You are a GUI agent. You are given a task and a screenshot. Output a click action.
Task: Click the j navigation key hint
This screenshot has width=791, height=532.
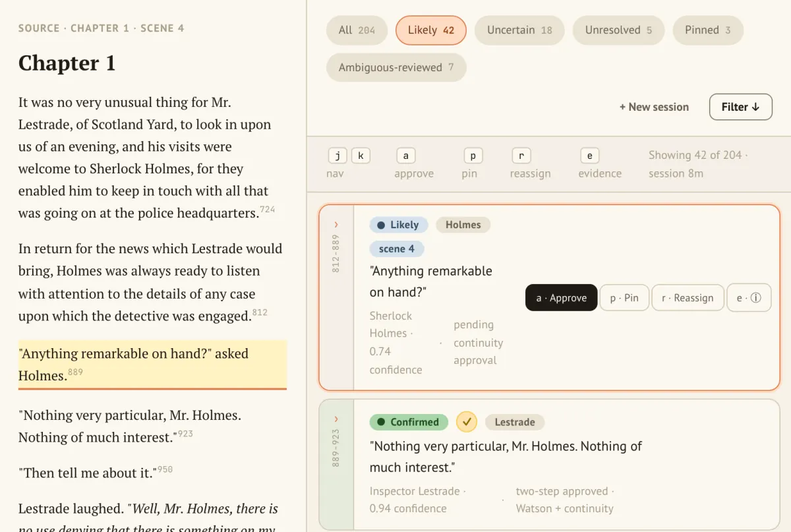click(x=337, y=156)
